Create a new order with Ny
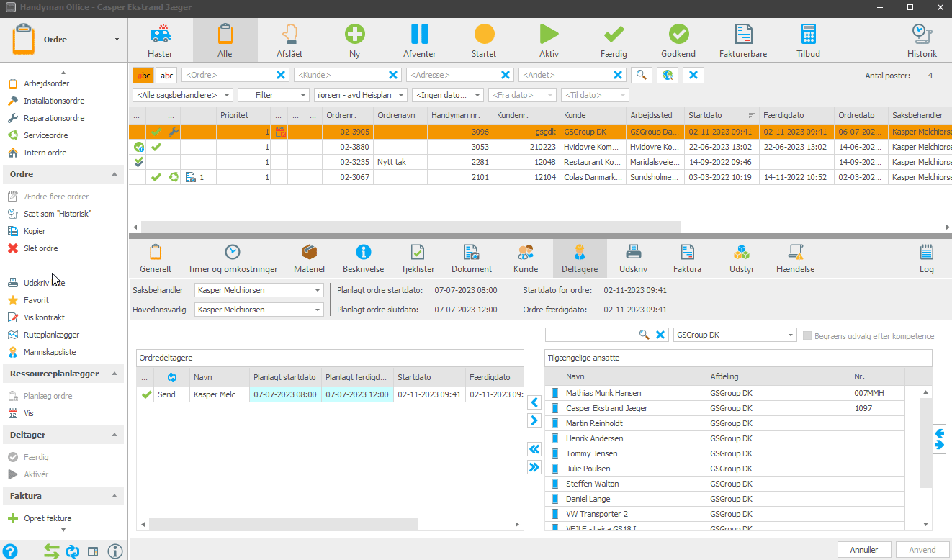 coord(354,40)
